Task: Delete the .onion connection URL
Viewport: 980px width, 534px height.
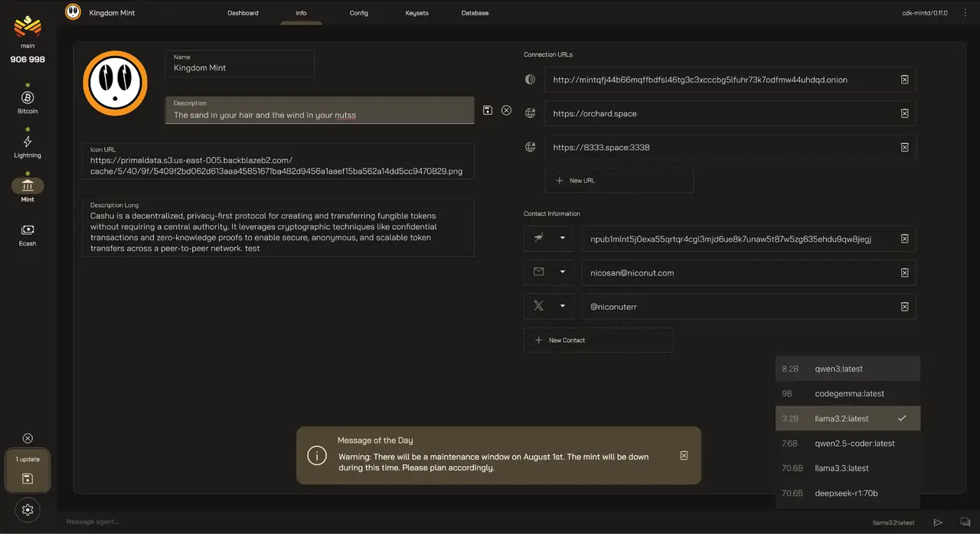Action: [904, 80]
